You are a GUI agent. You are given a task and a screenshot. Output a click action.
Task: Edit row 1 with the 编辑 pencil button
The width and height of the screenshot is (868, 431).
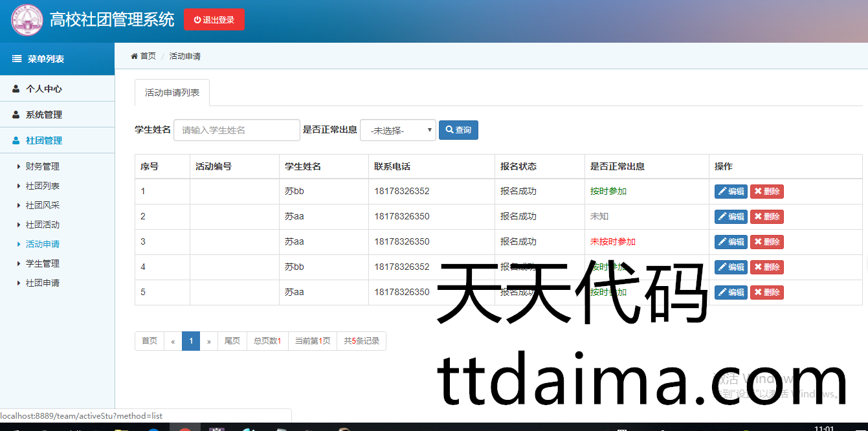(731, 192)
